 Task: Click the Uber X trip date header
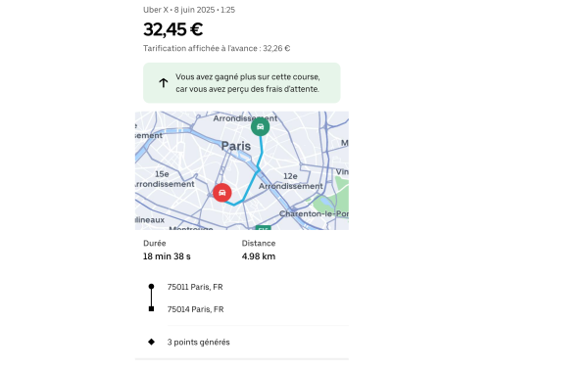pyautogui.click(x=189, y=10)
